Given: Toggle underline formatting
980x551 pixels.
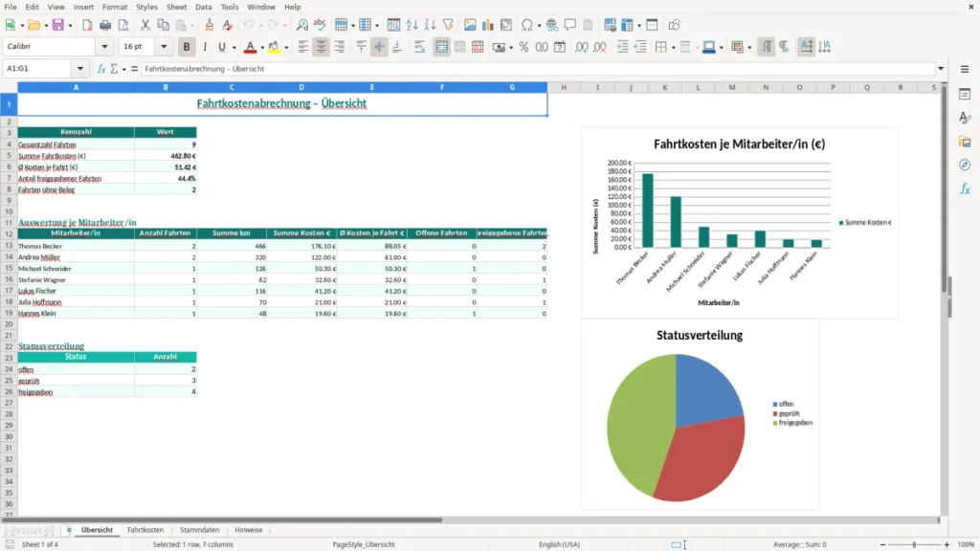Looking at the screenshot, I should [x=221, y=47].
